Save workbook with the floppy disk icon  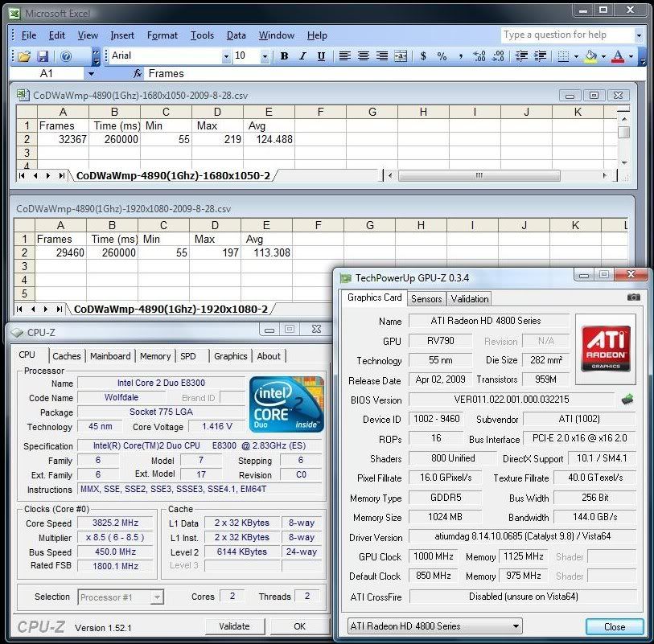(43, 55)
